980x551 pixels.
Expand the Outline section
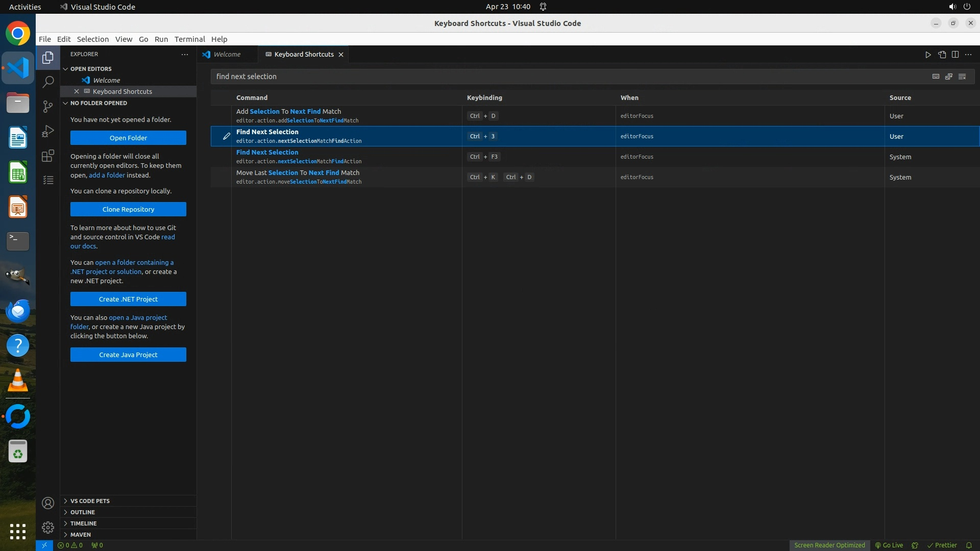(83, 512)
